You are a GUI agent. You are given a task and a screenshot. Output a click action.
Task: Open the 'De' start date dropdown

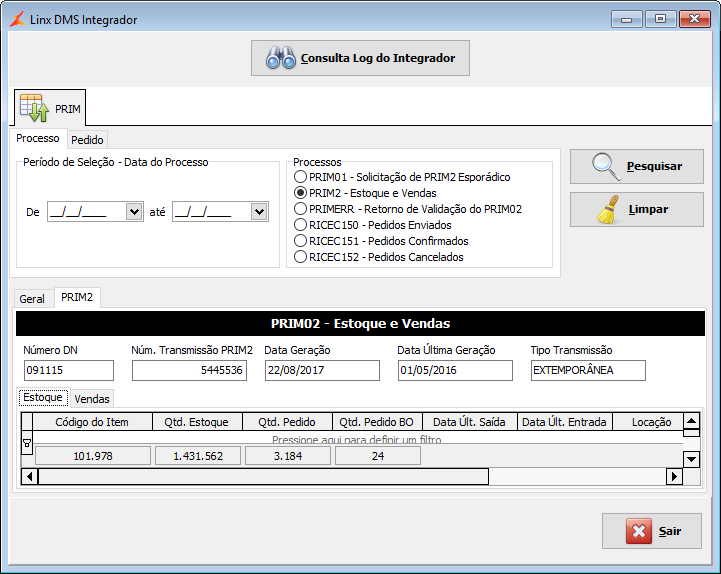coord(134,212)
